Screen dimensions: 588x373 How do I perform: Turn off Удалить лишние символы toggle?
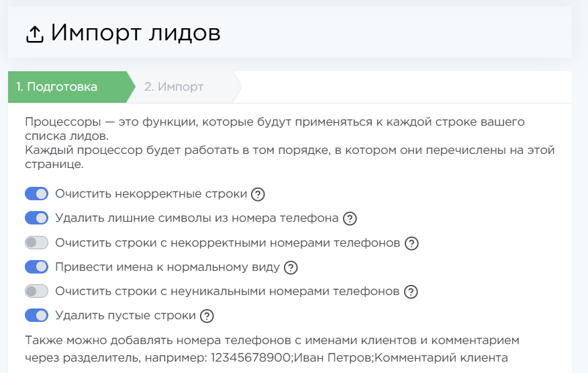pyautogui.click(x=37, y=218)
